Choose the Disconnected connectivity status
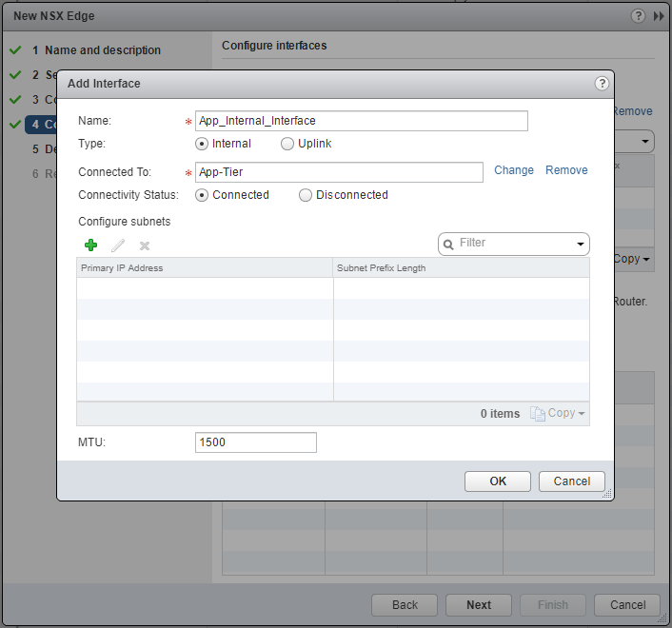Image resolution: width=672 pixels, height=628 pixels. pyautogui.click(x=306, y=195)
